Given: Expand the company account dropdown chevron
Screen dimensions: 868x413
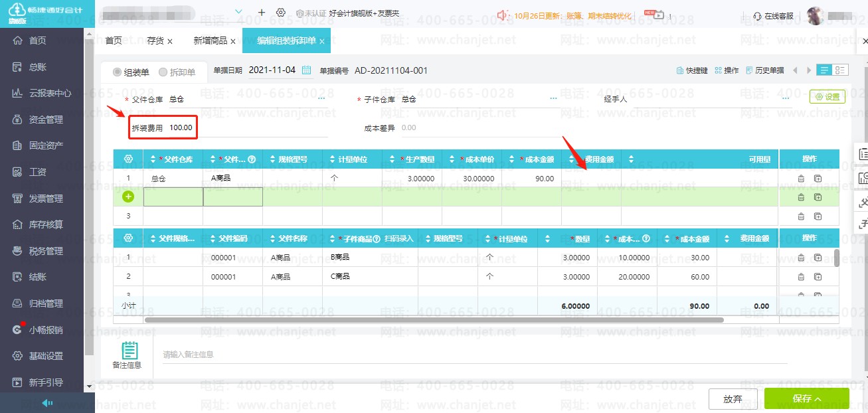Looking at the screenshot, I should pos(239,13).
